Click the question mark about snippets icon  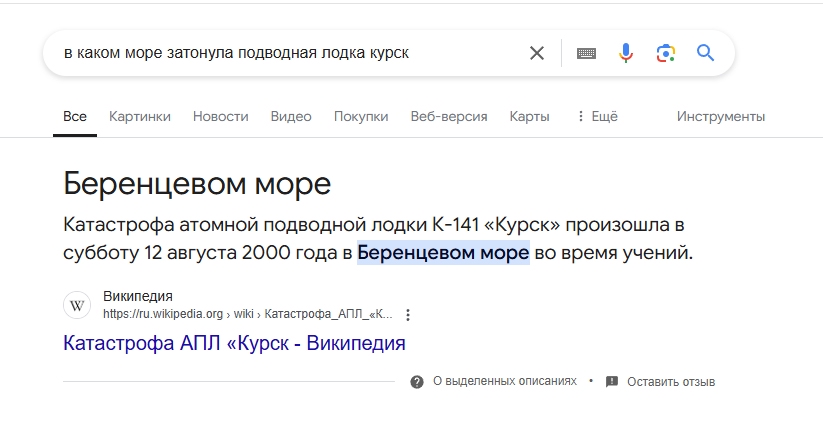(417, 382)
